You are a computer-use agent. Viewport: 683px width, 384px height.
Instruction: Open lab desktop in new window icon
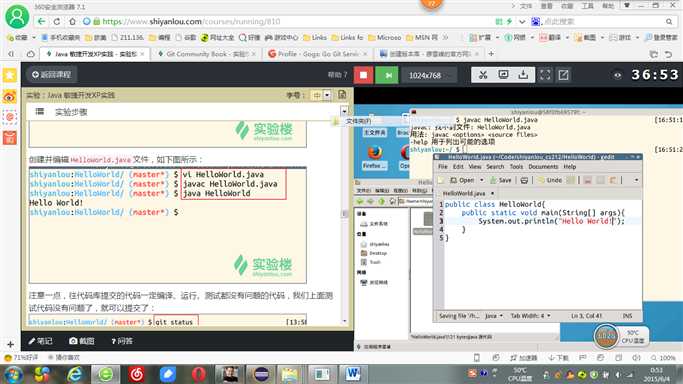[x=563, y=75]
